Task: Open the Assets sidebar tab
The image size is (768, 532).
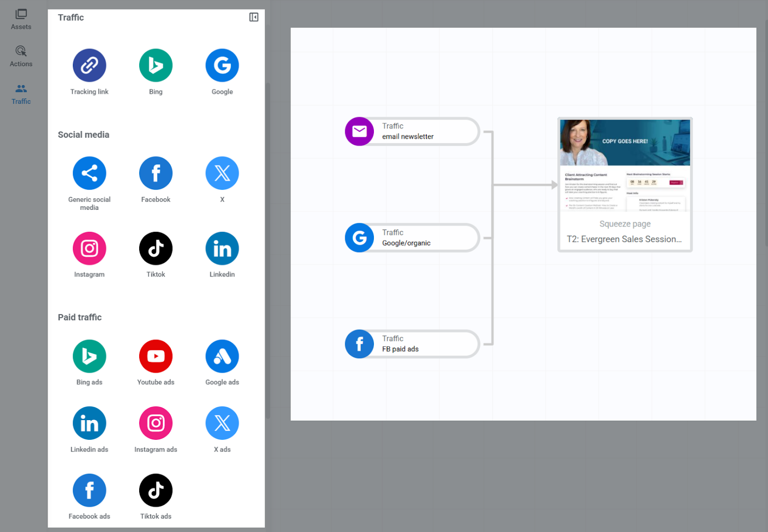Action: click(x=21, y=20)
